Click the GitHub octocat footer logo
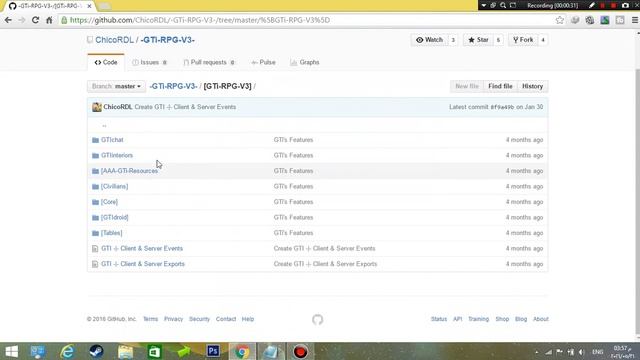Screen dimensions: 640x360 (318, 319)
